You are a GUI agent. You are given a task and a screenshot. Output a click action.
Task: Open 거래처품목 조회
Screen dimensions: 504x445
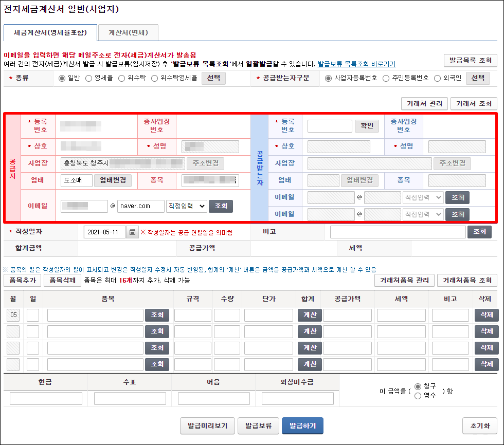point(467,281)
